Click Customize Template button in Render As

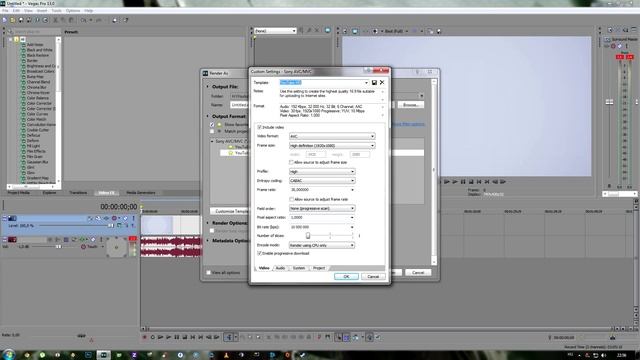(x=230, y=211)
